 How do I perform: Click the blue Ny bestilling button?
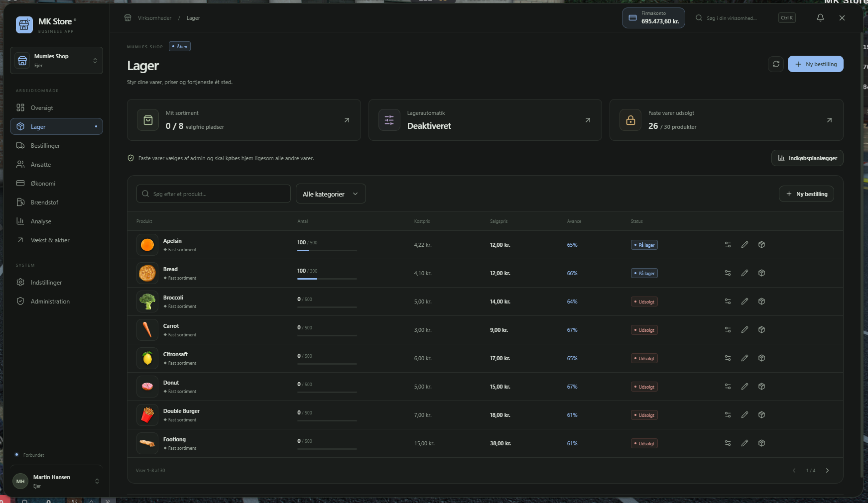[x=815, y=64]
